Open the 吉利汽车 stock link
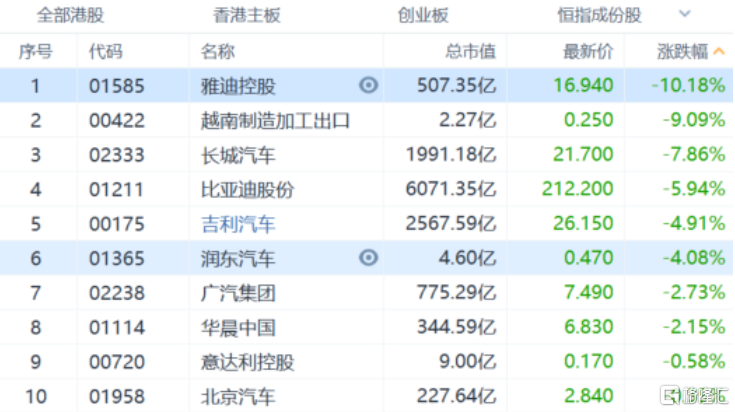 click(237, 224)
